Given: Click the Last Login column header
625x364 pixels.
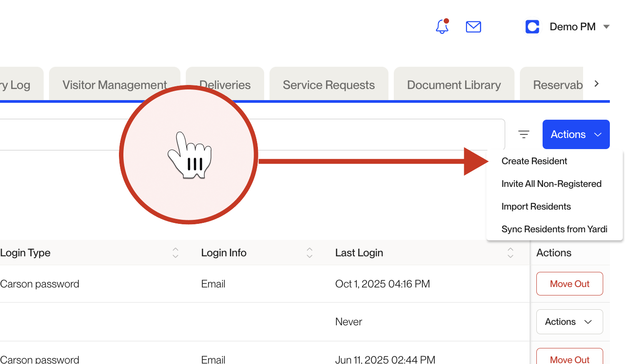Looking at the screenshot, I should coord(359,253).
